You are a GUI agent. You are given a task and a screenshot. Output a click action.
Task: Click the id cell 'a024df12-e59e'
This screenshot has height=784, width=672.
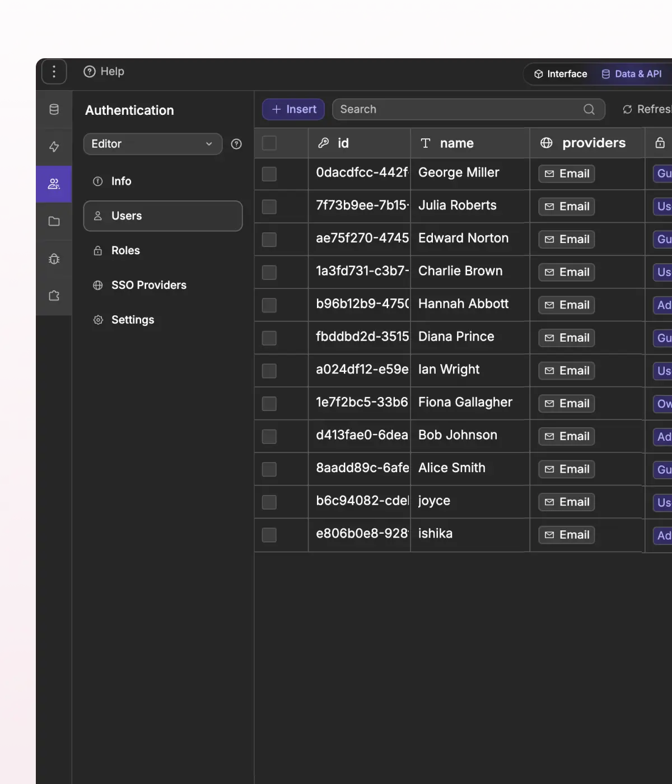pyautogui.click(x=360, y=370)
